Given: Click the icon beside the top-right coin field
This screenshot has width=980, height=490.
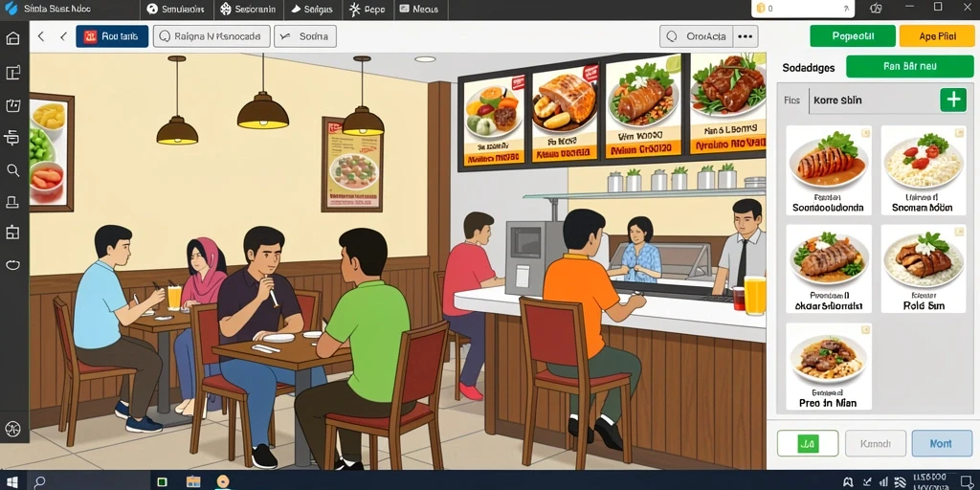Looking at the screenshot, I should [876, 8].
